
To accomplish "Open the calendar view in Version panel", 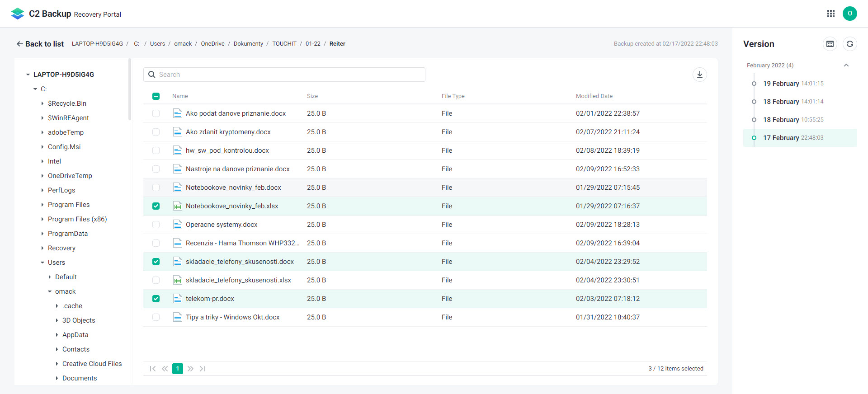I will tap(830, 44).
